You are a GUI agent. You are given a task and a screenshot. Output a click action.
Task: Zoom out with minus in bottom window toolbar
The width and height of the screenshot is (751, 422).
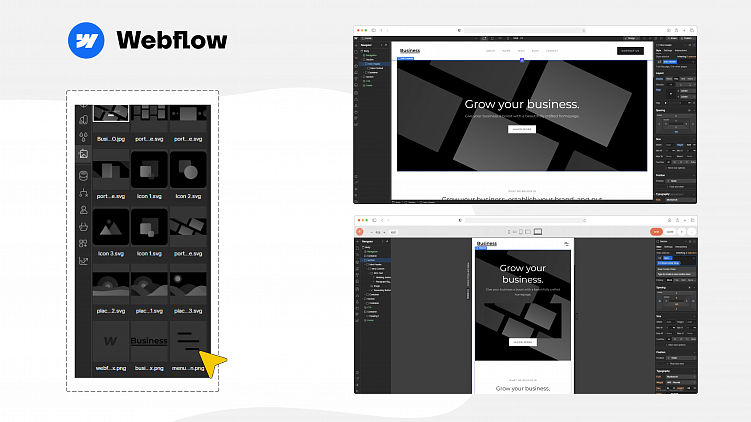point(372,232)
